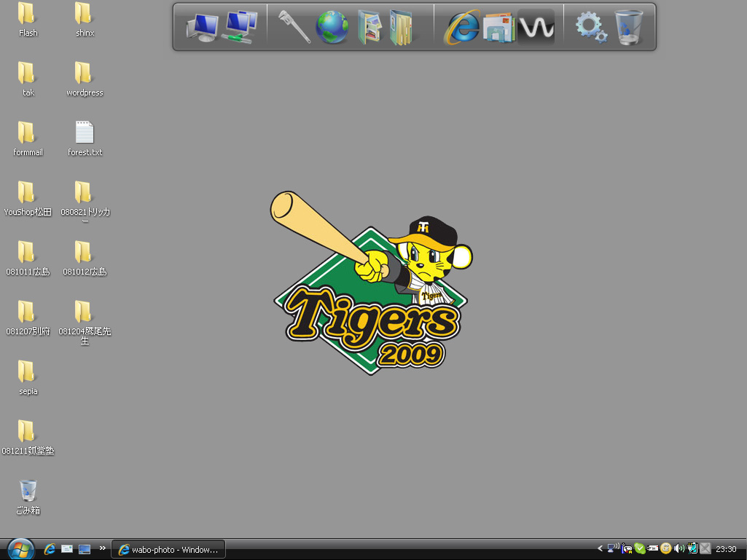747x560 pixels.
Task: Open the volume speaker tray icon
Action: (679, 549)
